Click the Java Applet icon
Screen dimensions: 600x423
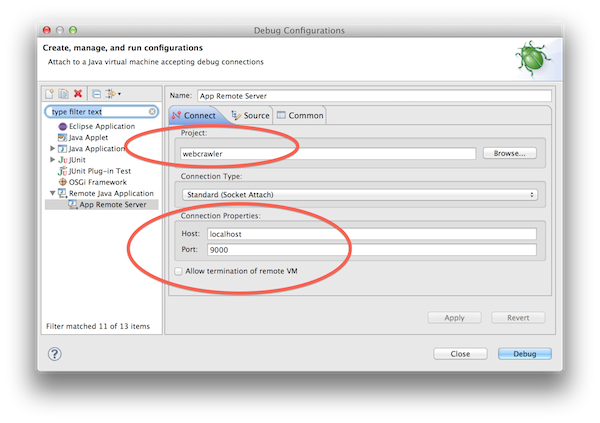tap(62, 137)
